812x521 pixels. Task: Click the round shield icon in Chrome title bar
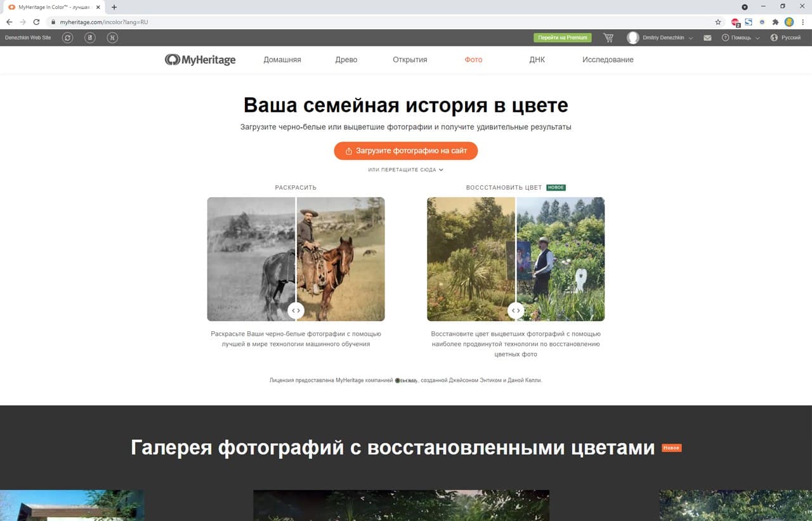pyautogui.click(x=745, y=7)
